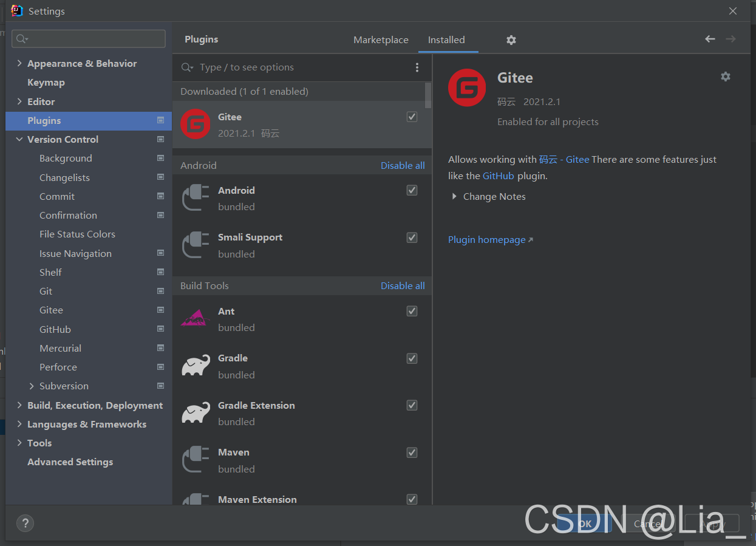Click the Android plugin plug icon
This screenshot has height=546, width=756.
(196, 197)
